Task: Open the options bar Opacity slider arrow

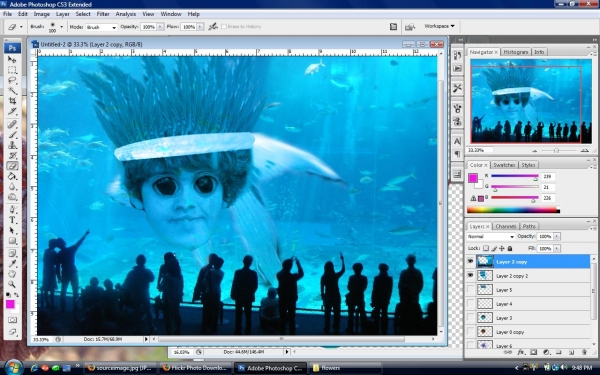Action: 160,27
